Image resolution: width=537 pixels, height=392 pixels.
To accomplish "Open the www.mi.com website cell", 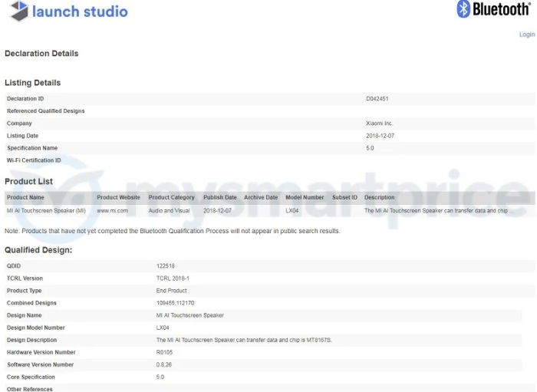I will [x=112, y=210].
